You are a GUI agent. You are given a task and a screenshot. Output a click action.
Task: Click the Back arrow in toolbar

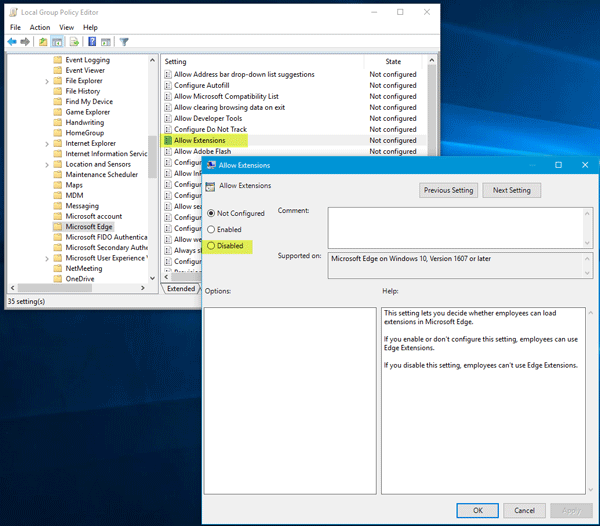pos(12,42)
